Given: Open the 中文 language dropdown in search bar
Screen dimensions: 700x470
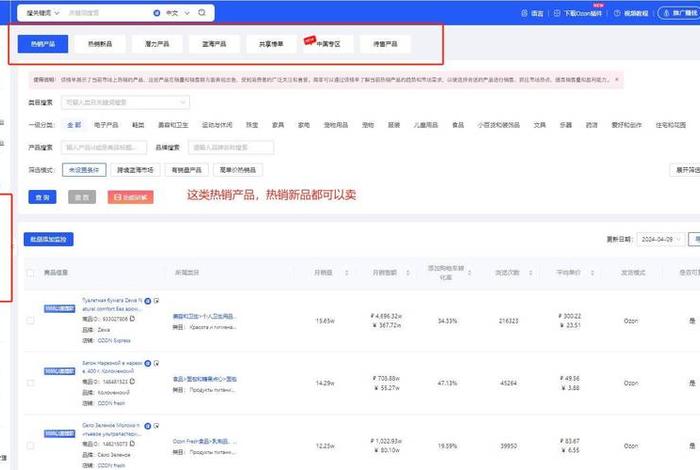Looking at the screenshot, I should pos(178,13).
